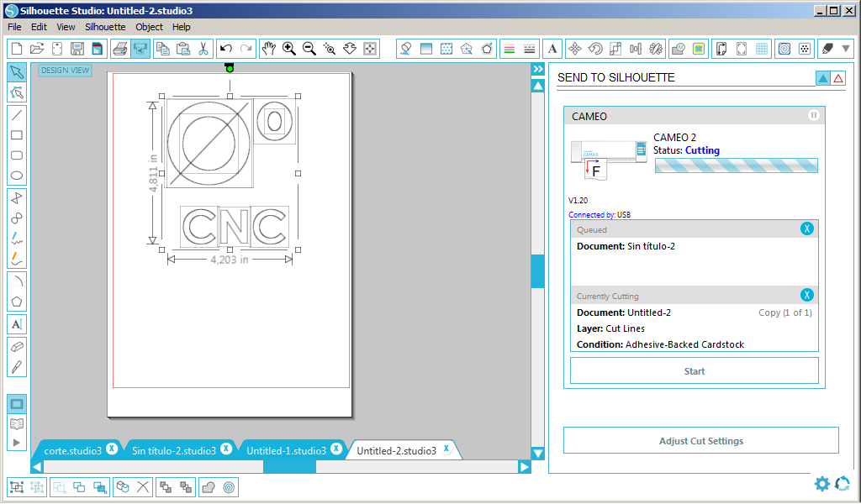Click the vertical scrollbar thumb
This screenshot has height=504, width=861.
(537, 271)
